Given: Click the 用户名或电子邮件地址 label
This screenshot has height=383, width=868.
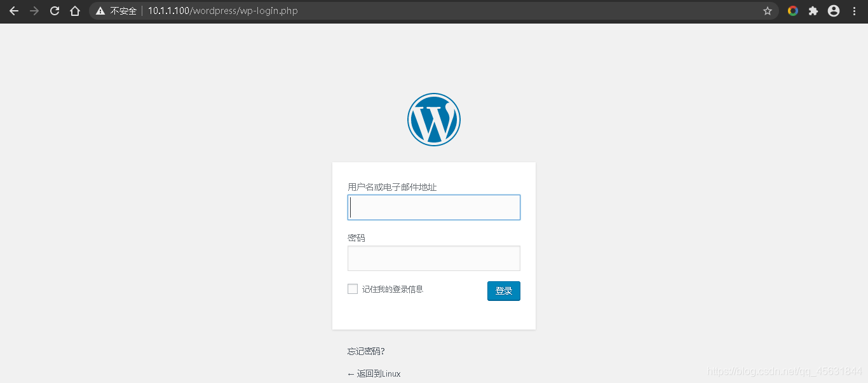Looking at the screenshot, I should point(392,187).
